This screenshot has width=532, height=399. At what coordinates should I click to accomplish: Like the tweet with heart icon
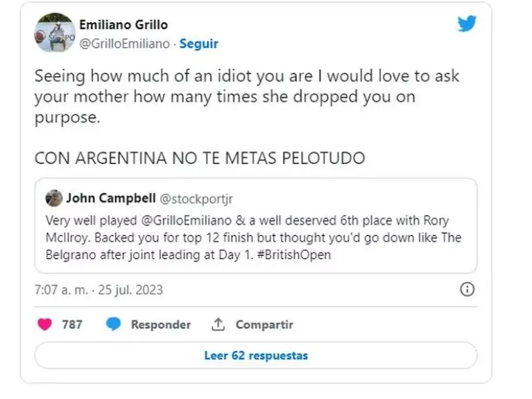[44, 324]
